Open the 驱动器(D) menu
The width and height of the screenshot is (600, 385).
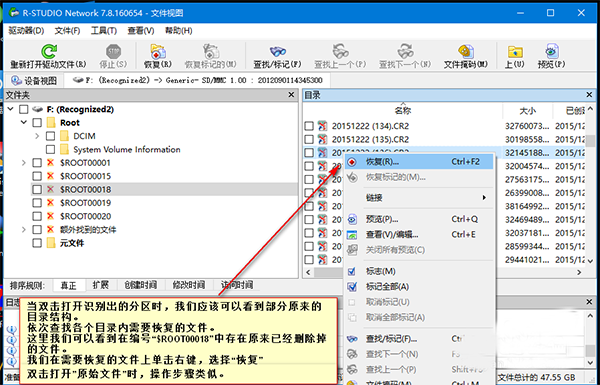point(26,31)
